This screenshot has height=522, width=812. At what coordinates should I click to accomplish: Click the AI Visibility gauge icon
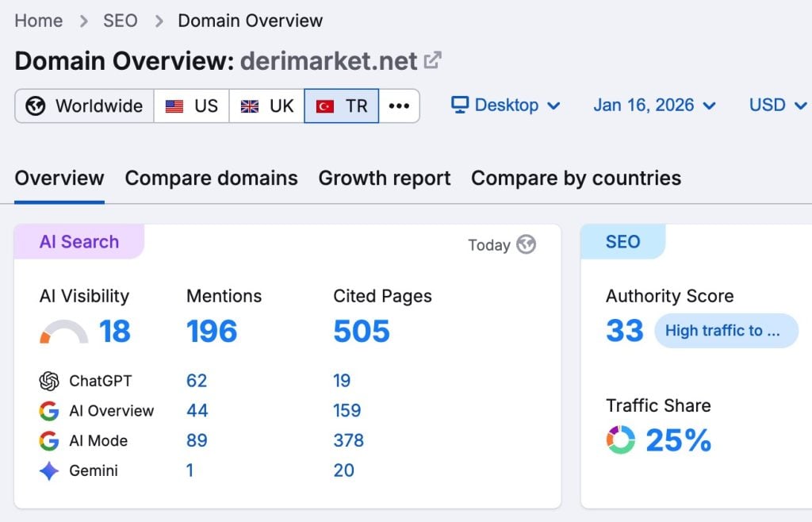63,332
